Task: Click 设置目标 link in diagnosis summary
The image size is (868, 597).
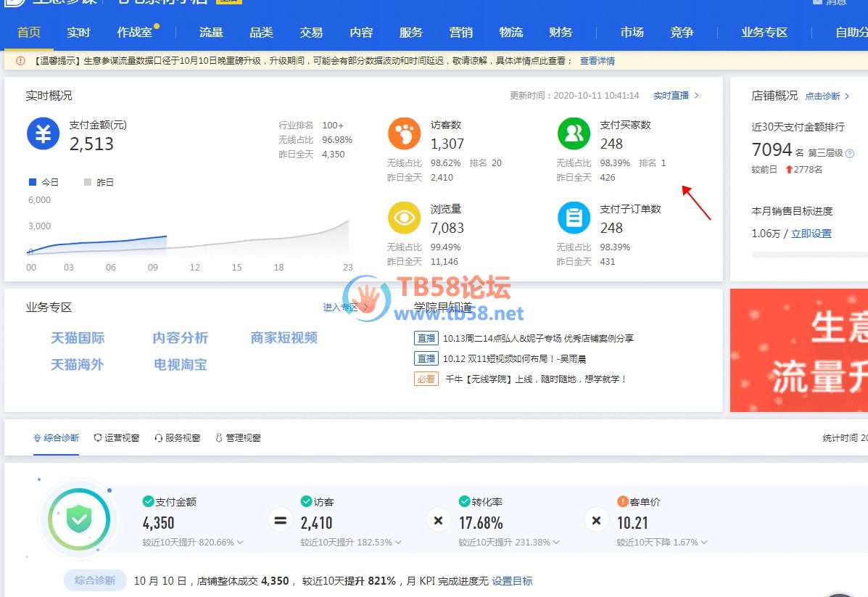Action: [x=512, y=581]
